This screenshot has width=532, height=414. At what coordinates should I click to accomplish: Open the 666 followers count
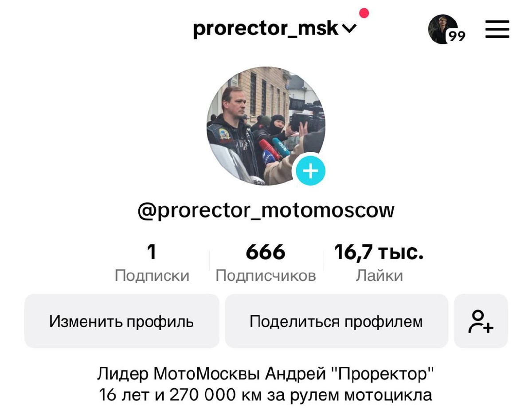point(266,252)
